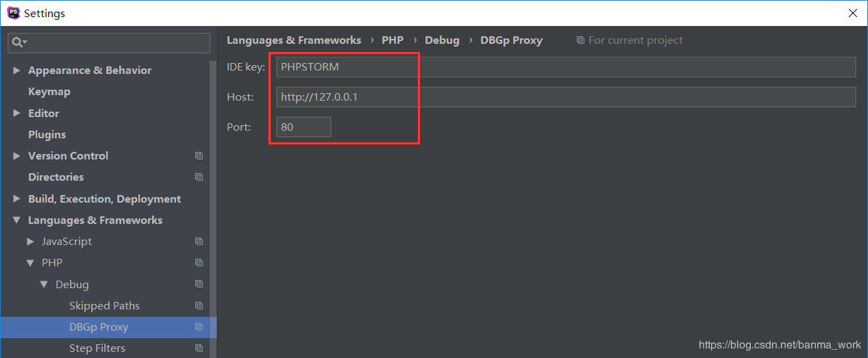Click the project-level icon next to Version Control
The width and height of the screenshot is (868, 358).
199,156
